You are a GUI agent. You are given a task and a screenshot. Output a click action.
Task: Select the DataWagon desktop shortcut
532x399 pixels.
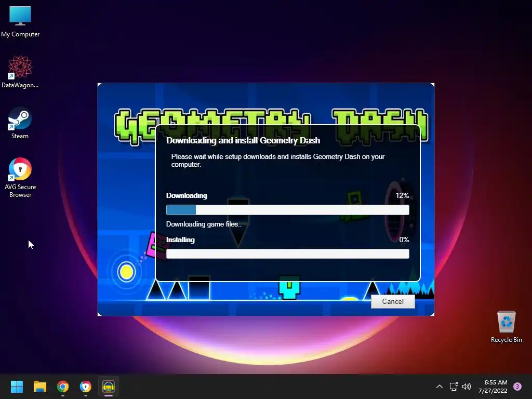coord(20,72)
